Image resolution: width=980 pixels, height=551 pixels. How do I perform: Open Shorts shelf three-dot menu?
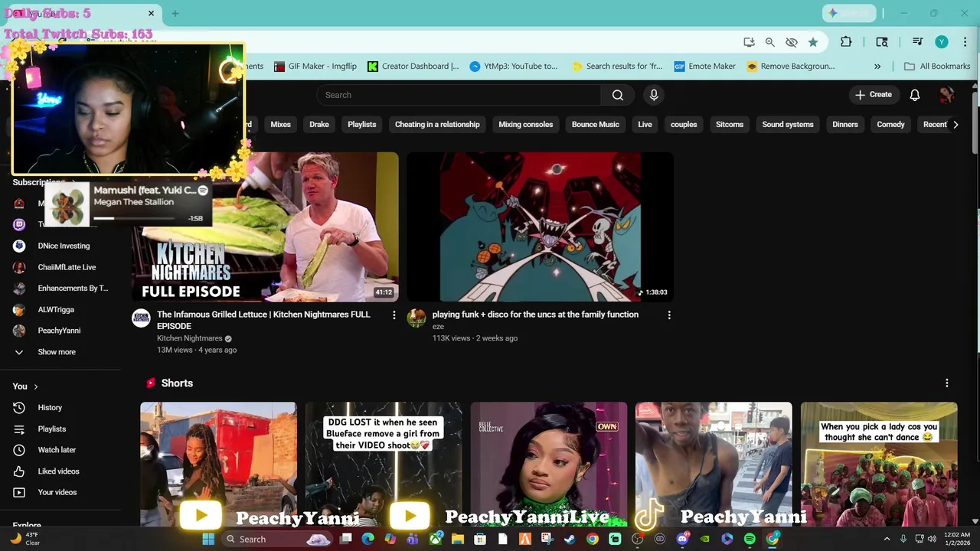[947, 383]
